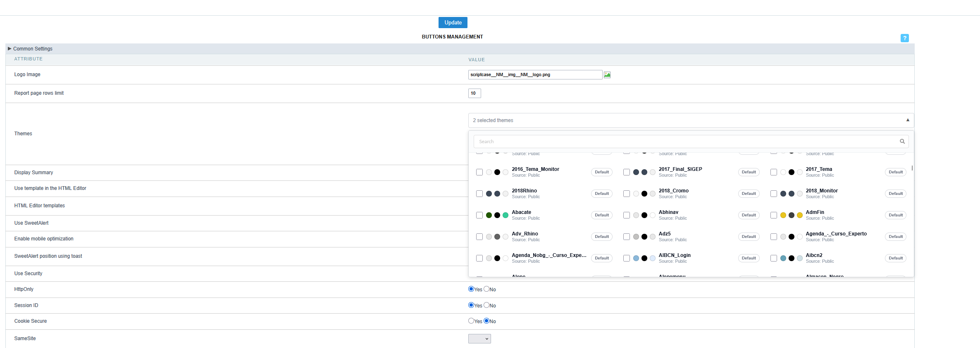Check the AdmFin theme checkbox
980x348 pixels.
coord(774,215)
